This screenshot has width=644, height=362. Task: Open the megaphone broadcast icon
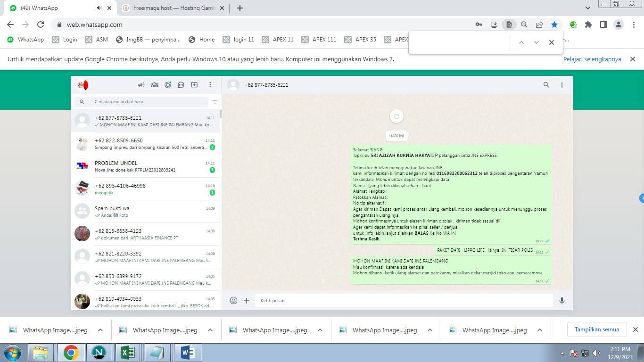(x=141, y=85)
